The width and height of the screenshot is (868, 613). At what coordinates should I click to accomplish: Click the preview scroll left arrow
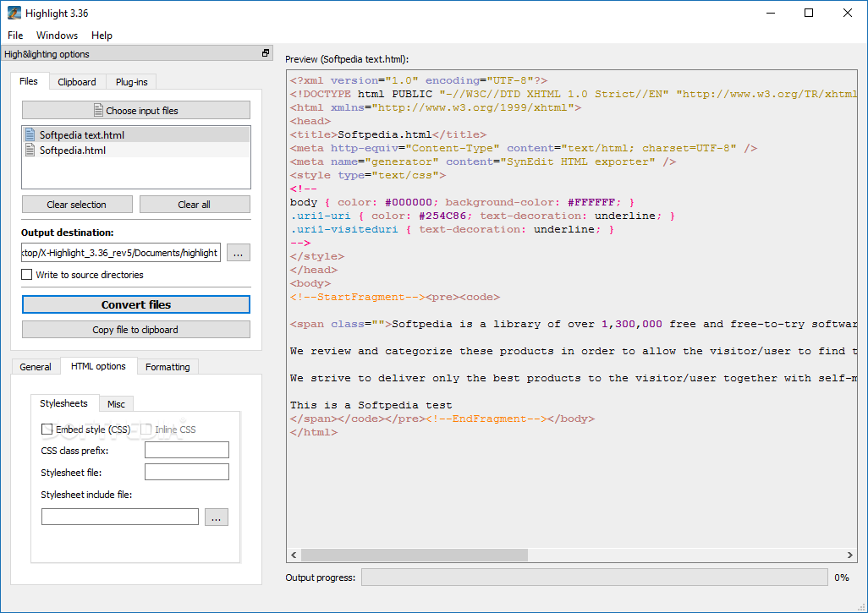pos(294,555)
